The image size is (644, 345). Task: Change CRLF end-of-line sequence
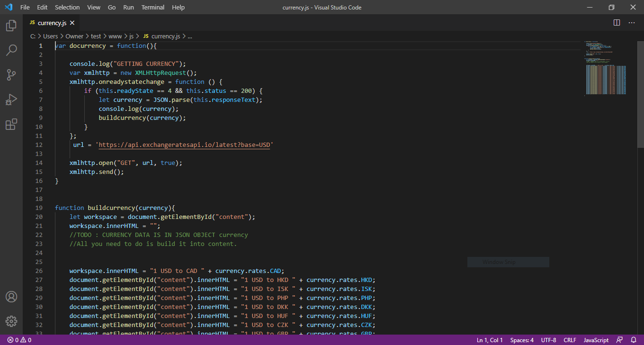tap(570, 340)
